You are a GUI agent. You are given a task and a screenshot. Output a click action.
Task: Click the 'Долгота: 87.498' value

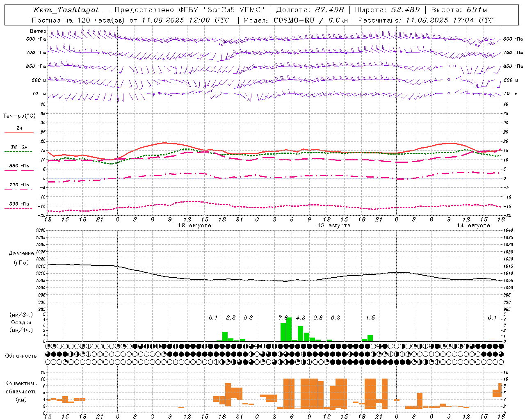310,10
